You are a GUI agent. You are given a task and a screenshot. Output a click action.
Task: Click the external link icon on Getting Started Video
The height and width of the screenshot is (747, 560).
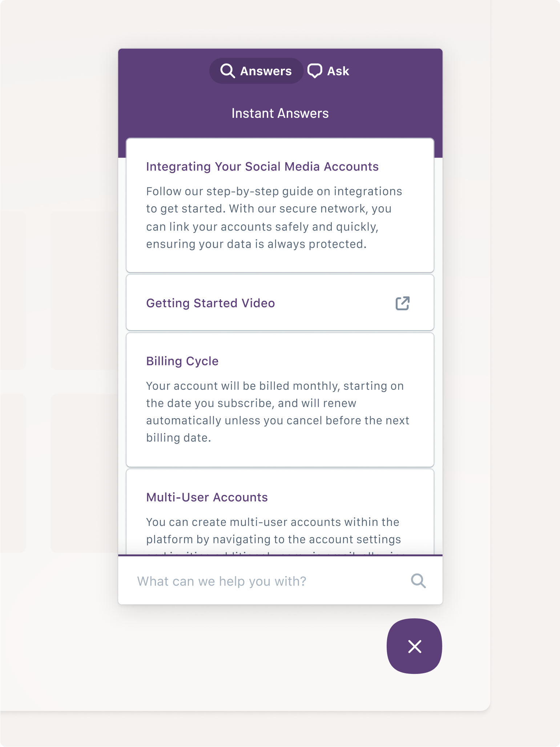click(402, 303)
